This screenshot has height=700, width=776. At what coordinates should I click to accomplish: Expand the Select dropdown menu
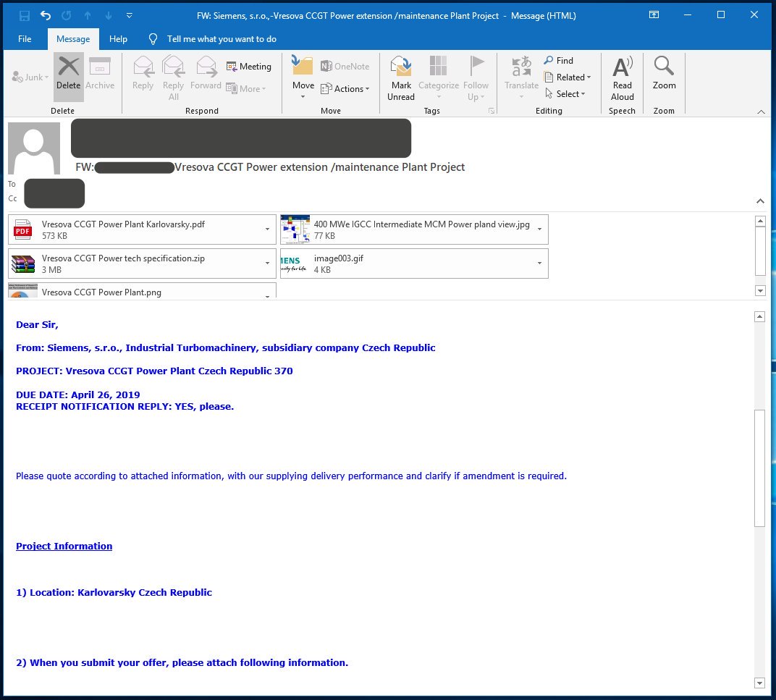pyautogui.click(x=568, y=94)
